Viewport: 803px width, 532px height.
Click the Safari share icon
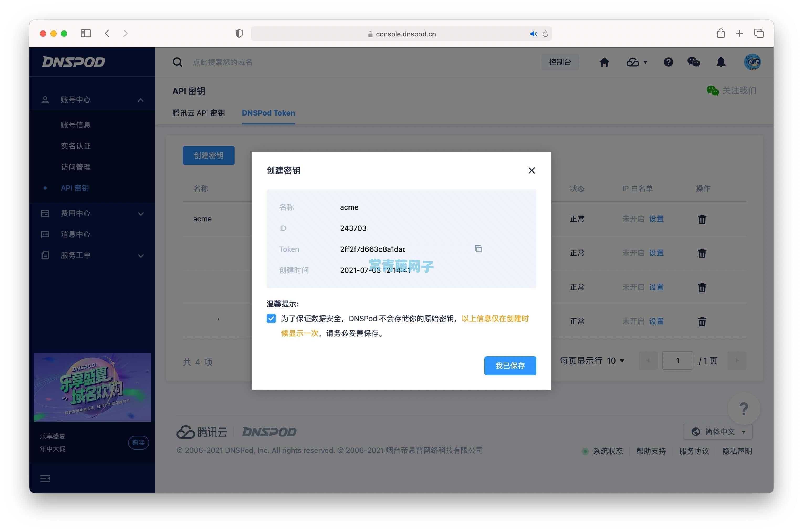[x=721, y=33]
